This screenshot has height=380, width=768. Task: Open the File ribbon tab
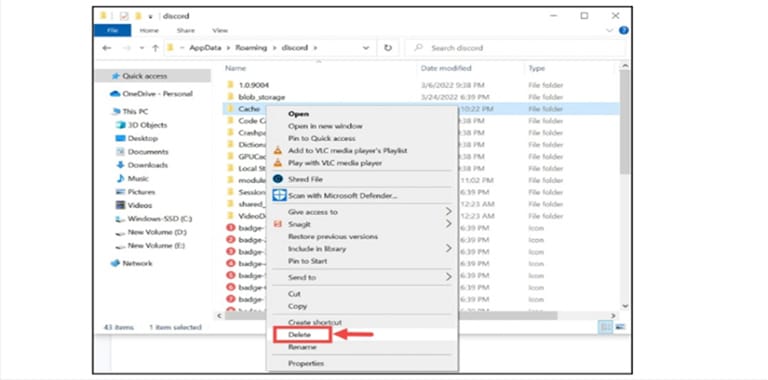coord(113,30)
